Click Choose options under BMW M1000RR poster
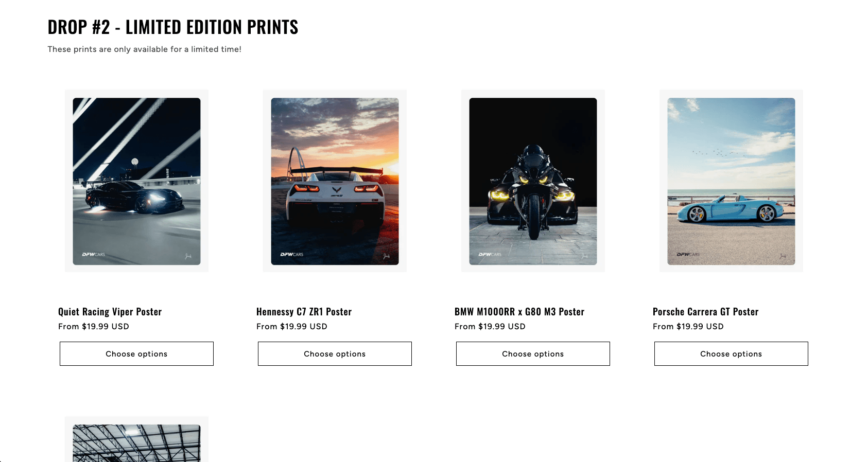 [x=532, y=353]
